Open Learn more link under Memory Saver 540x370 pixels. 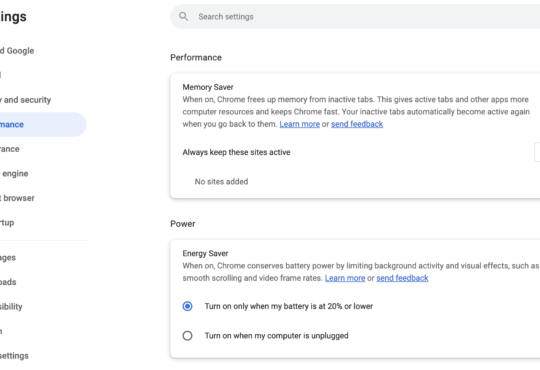pyautogui.click(x=300, y=124)
